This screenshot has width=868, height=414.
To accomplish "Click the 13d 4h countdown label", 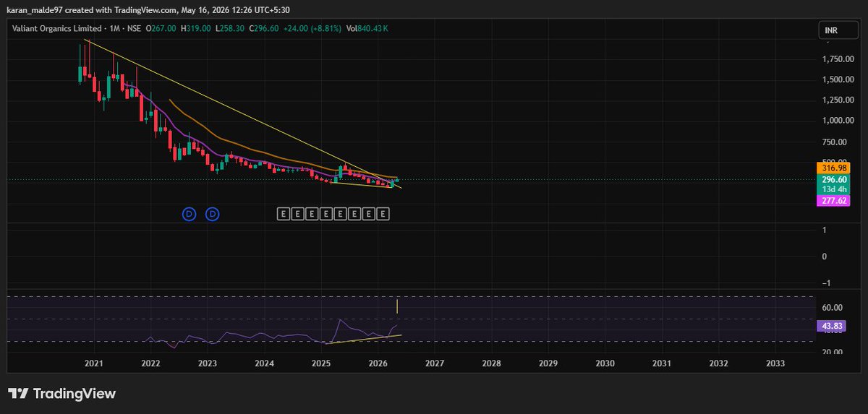I will [834, 189].
